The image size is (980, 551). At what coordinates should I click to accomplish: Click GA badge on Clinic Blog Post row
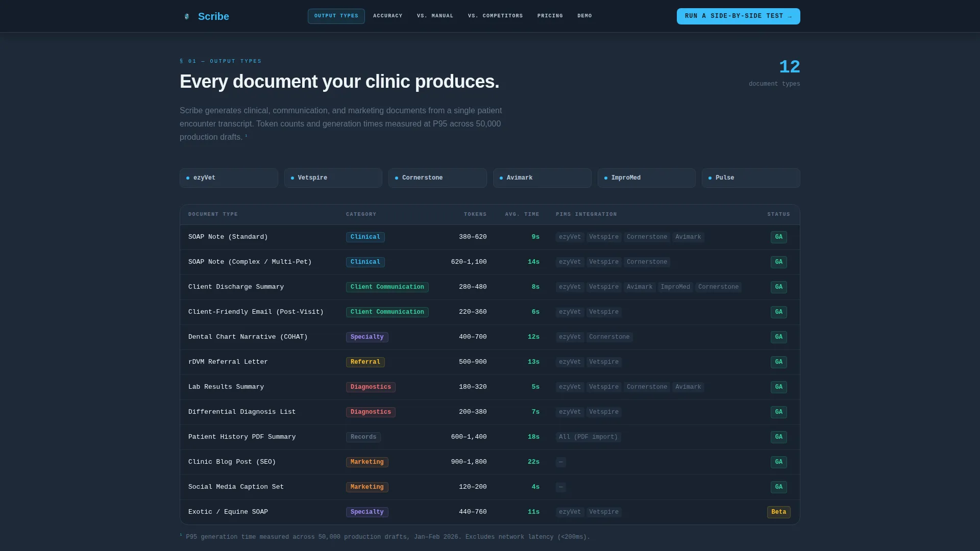pos(779,462)
